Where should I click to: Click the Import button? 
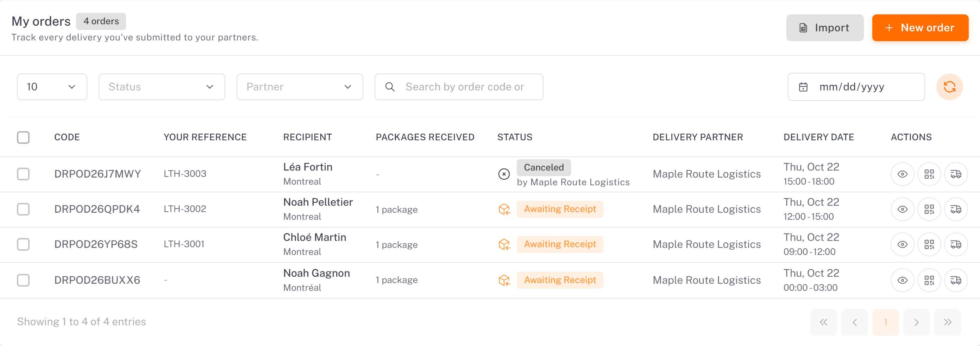(x=825, y=28)
